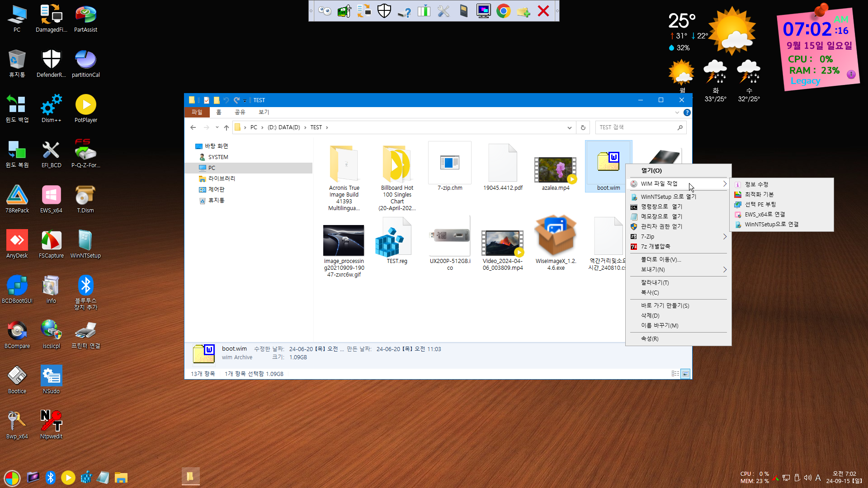
Task: Select the WinNTSetup desktop icon
Action: point(85,244)
